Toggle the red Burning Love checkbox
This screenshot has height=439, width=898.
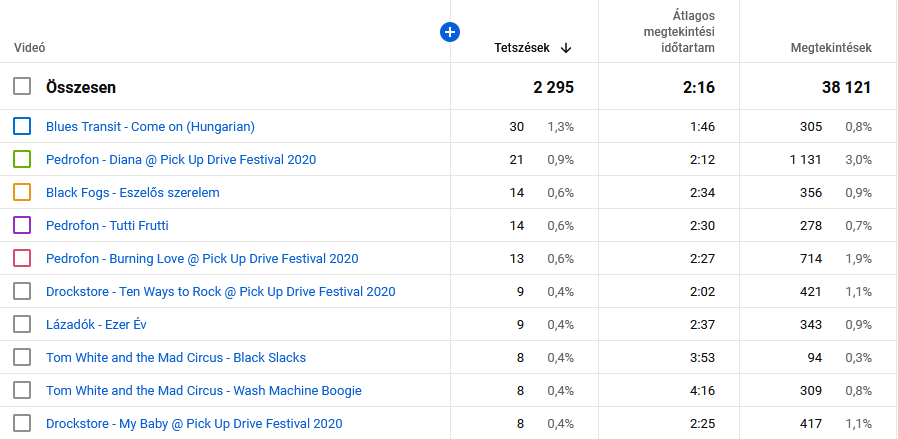tap(22, 258)
